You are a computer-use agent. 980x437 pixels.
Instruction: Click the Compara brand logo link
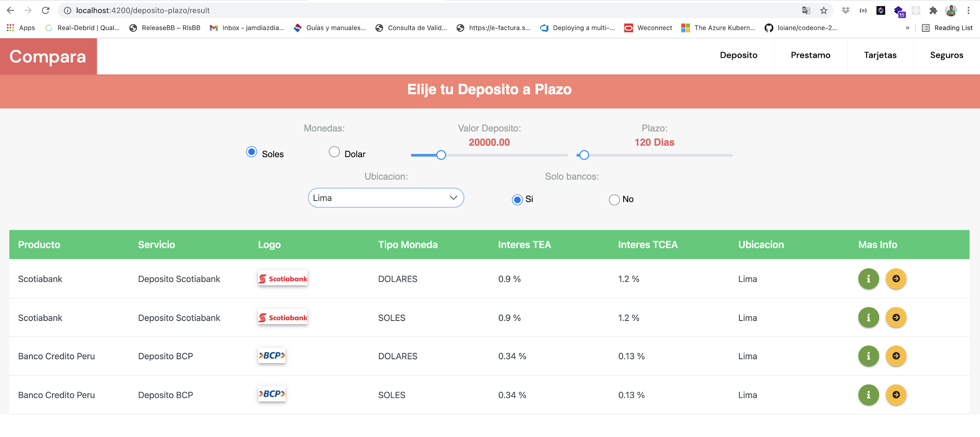click(48, 56)
